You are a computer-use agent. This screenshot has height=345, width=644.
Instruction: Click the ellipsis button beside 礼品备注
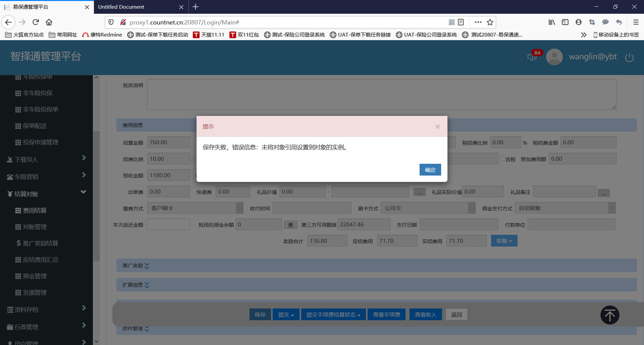click(x=604, y=193)
